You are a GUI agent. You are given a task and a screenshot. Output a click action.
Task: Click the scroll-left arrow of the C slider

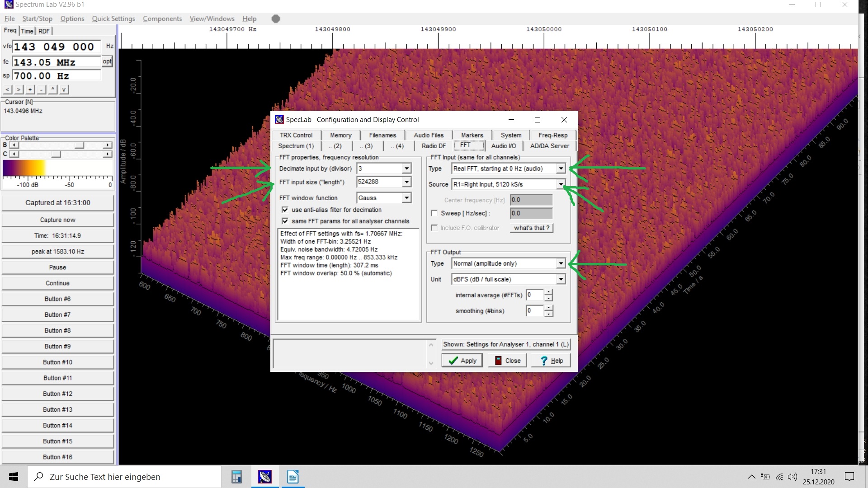[x=14, y=154]
